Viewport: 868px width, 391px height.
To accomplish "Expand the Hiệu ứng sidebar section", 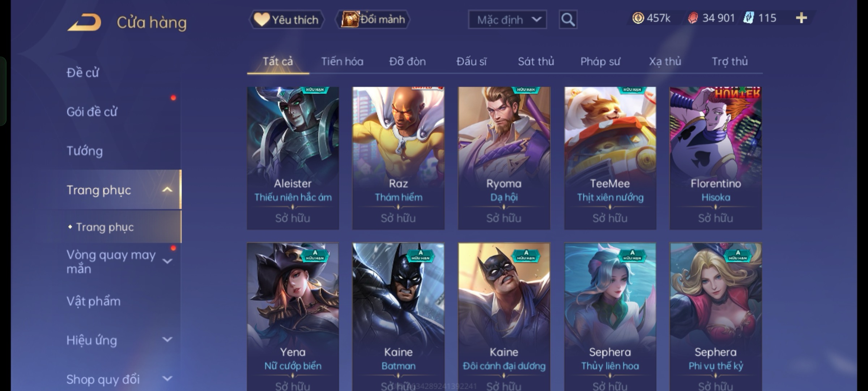I will tap(167, 340).
